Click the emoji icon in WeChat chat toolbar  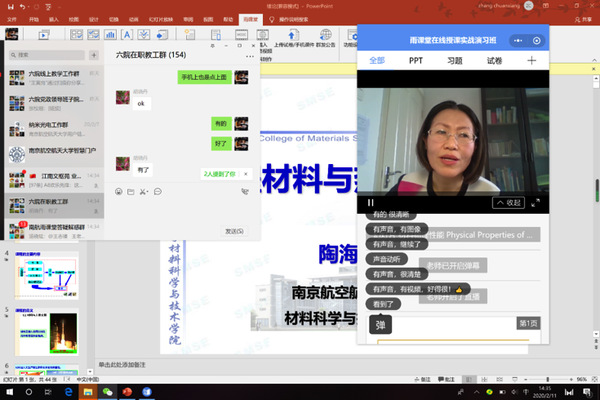119,190
